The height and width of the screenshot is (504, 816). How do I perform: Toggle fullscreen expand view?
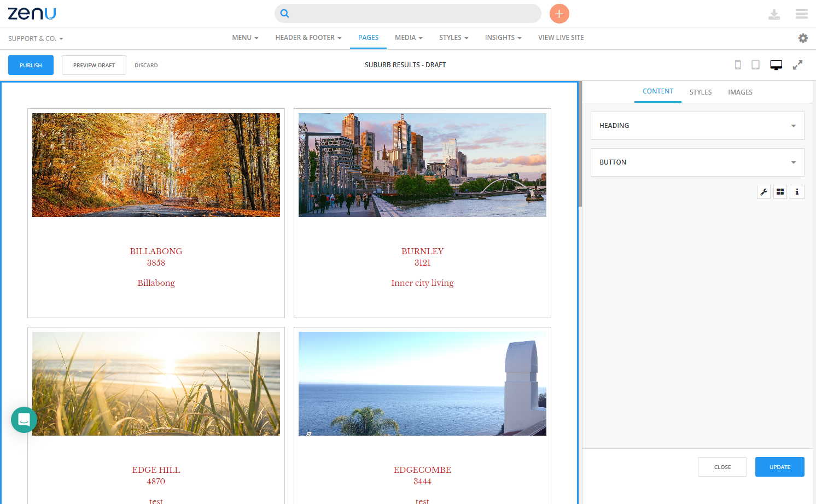point(798,65)
